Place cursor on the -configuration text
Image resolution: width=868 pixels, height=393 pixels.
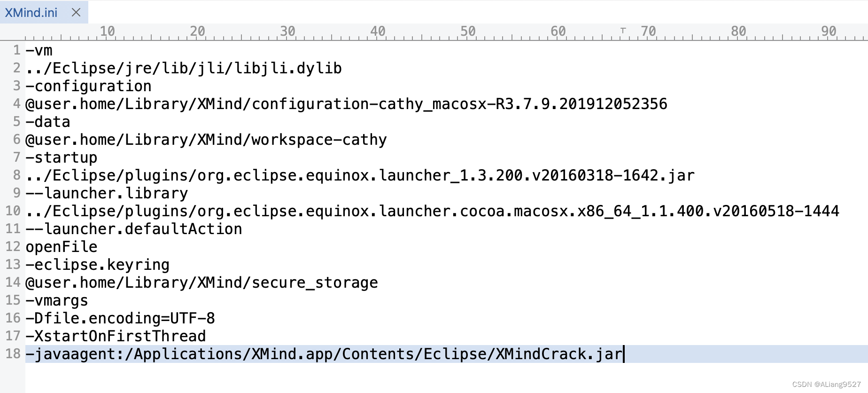point(88,86)
